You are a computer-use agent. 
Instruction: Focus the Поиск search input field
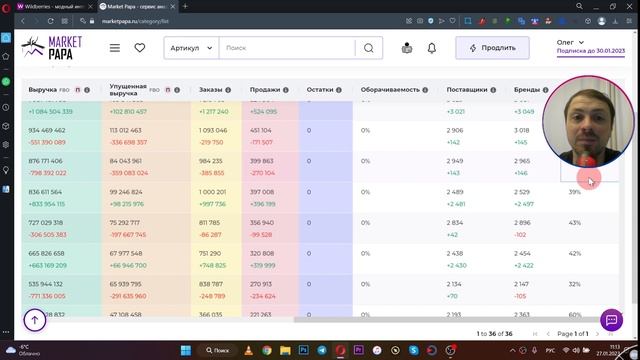[x=287, y=48]
